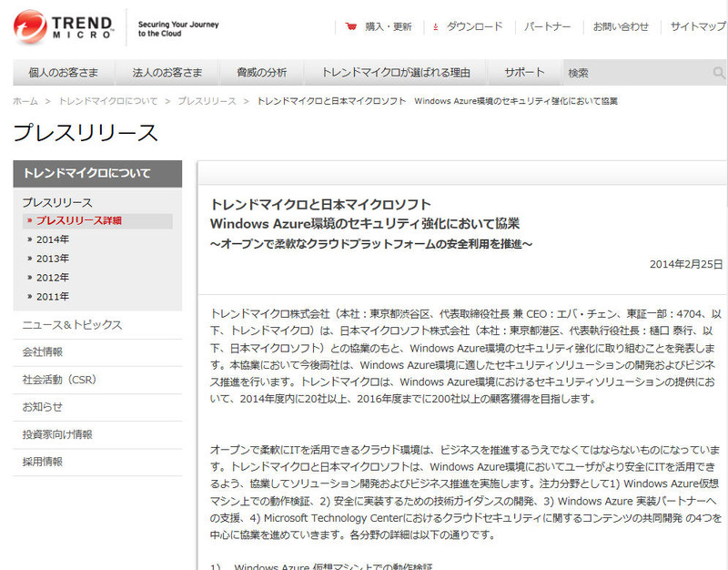Click the shopping cart icon beside 購入・更新
This screenshot has height=570, width=728.
(x=350, y=27)
